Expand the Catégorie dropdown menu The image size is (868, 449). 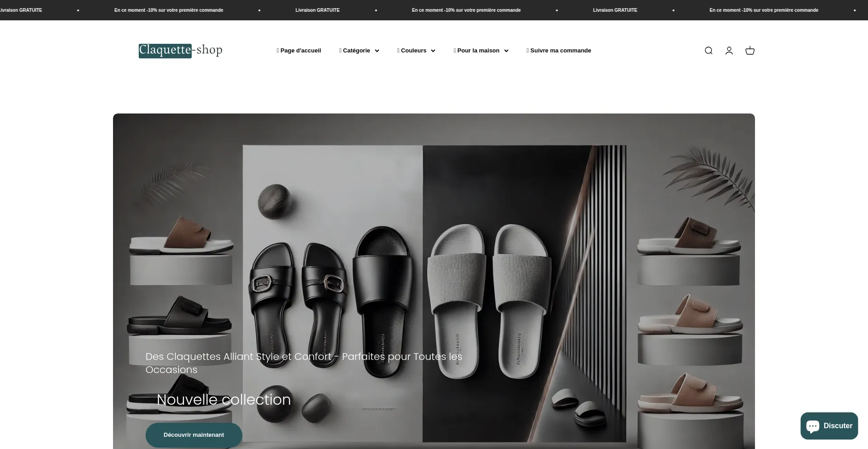(x=359, y=51)
